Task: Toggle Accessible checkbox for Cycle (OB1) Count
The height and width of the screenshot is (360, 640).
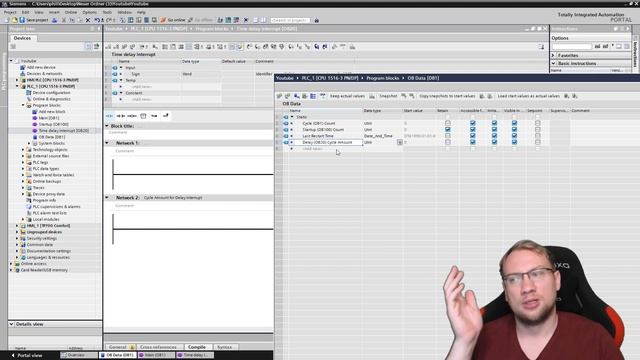Action: [473, 123]
